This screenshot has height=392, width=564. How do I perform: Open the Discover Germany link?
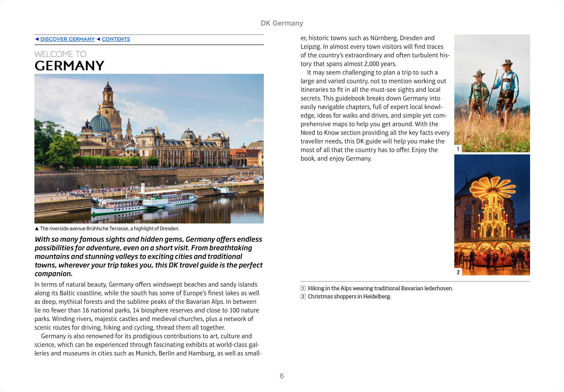[67, 39]
